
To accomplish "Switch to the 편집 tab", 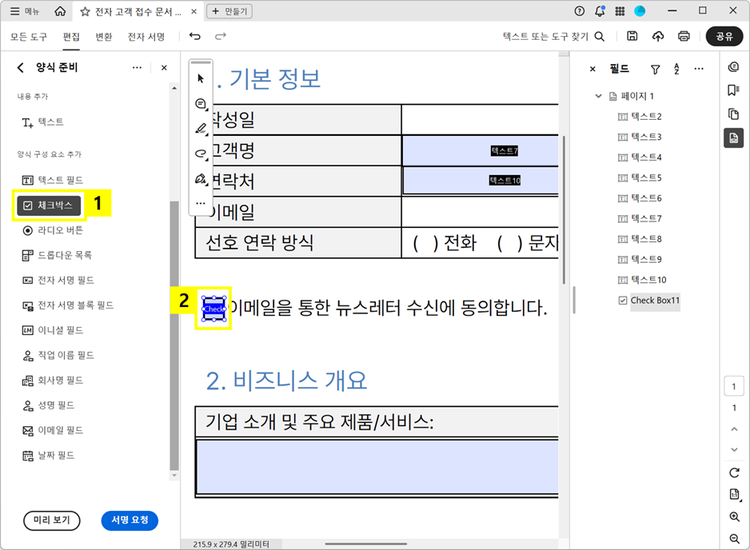I will pyautogui.click(x=71, y=36).
